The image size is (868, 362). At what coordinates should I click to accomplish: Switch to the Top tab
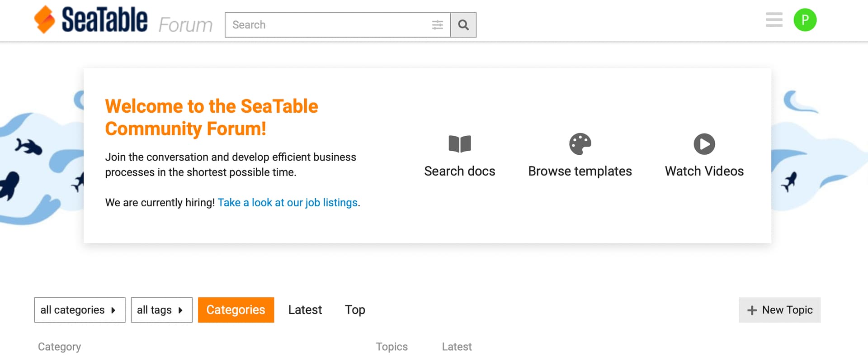tap(355, 310)
